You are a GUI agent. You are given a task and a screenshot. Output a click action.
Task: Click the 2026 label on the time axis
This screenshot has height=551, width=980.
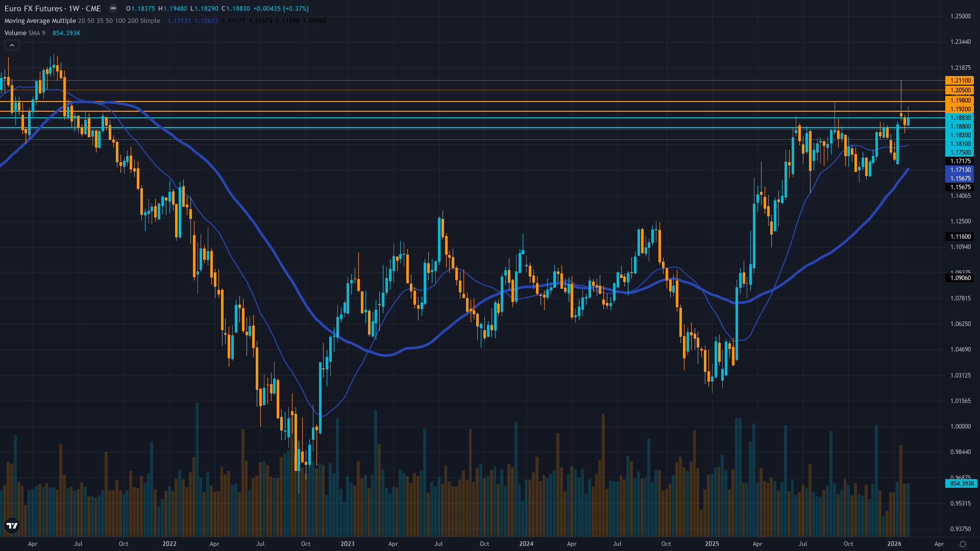click(x=894, y=544)
